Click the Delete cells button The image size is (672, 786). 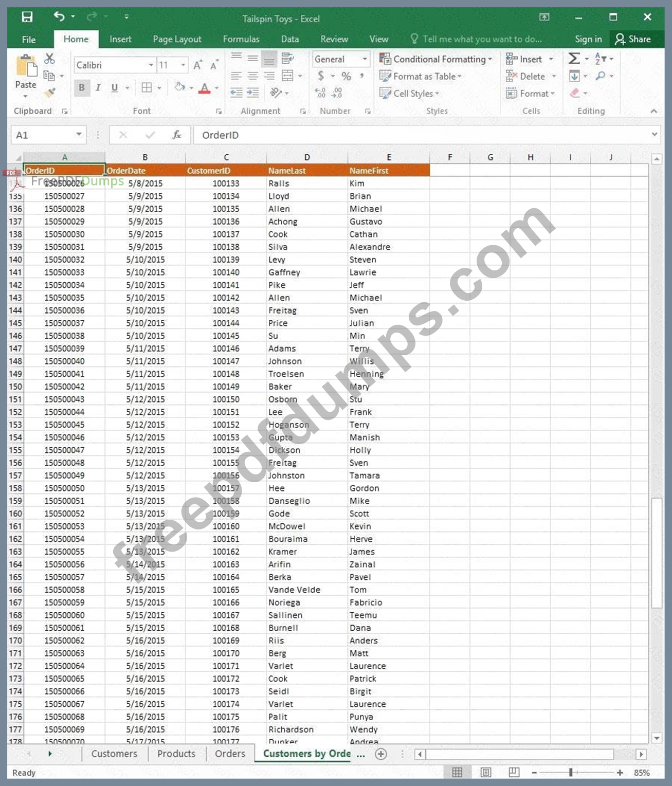(525, 76)
